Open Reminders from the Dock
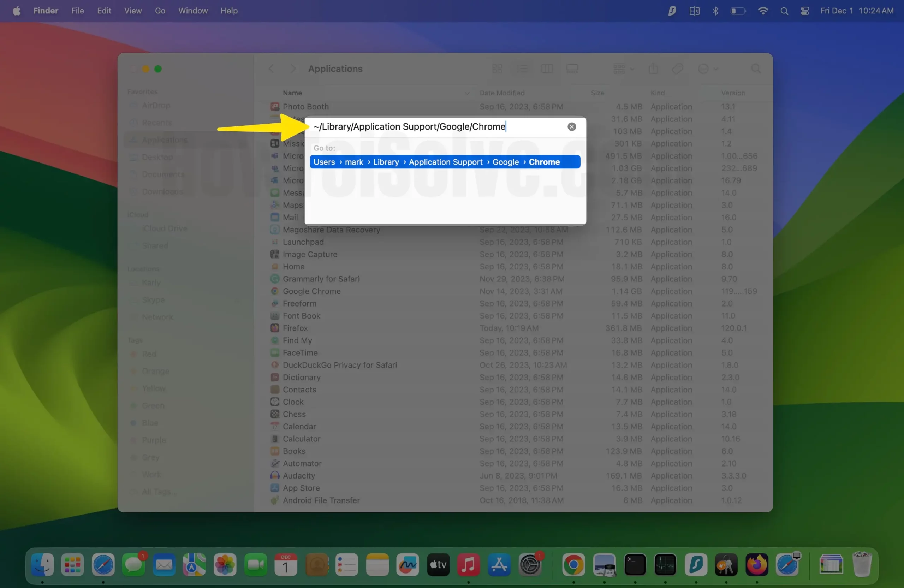The width and height of the screenshot is (904, 588). pos(347,564)
